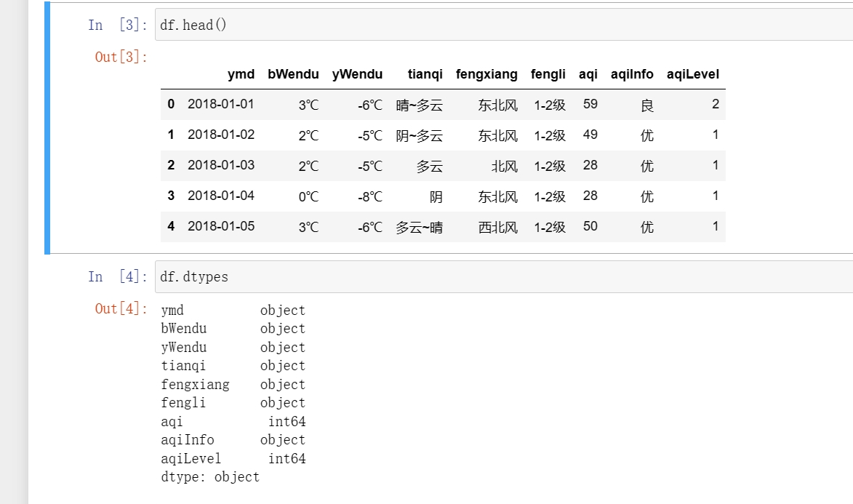The height and width of the screenshot is (504, 853).
Task: Click the fengxiang line in dtypes output
Action: [x=195, y=384]
